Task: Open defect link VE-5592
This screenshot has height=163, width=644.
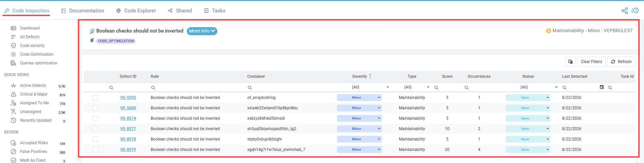Action: coord(128,98)
